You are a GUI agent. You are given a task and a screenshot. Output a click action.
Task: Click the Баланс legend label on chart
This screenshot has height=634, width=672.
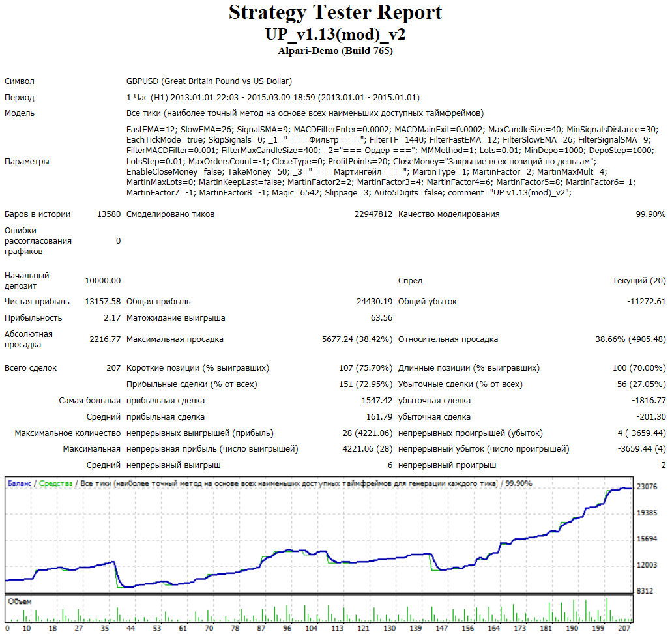20,483
